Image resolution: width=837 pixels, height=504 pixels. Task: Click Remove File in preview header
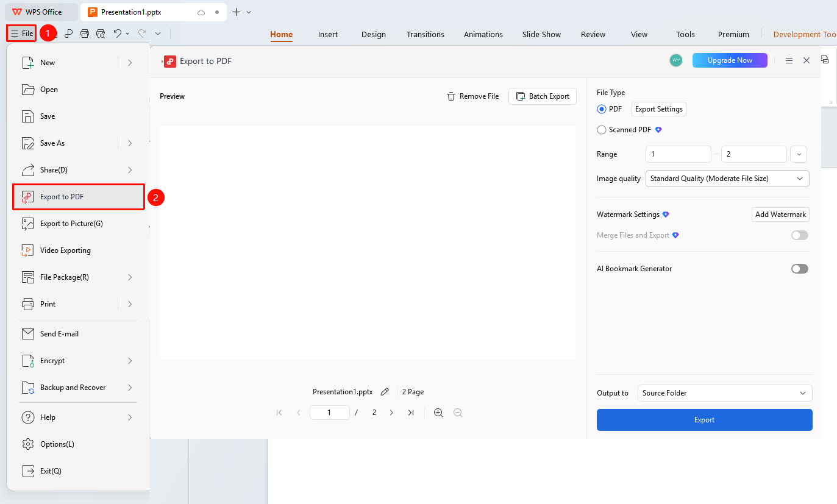tap(473, 96)
